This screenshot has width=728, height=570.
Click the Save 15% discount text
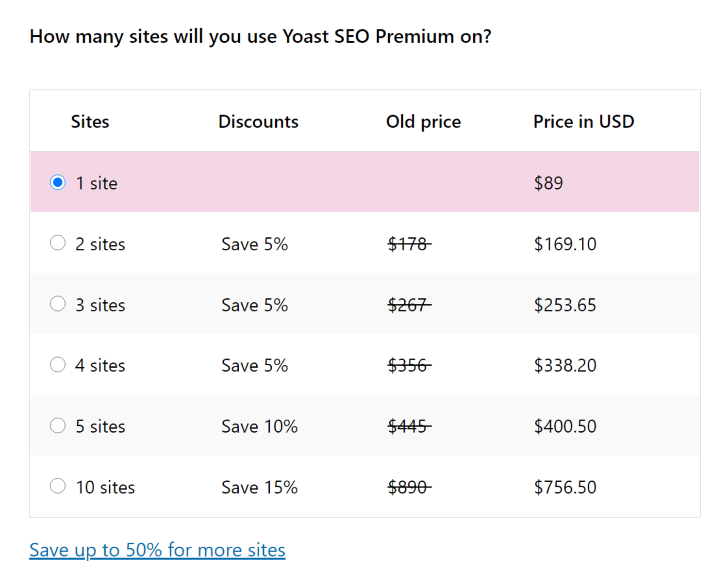point(259,487)
